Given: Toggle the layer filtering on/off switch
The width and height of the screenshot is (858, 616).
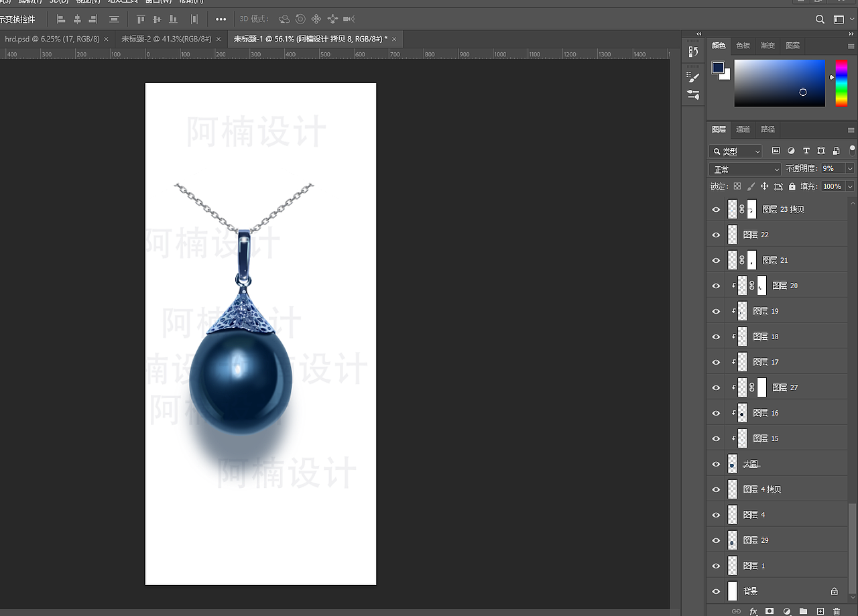Looking at the screenshot, I should tap(853, 150).
